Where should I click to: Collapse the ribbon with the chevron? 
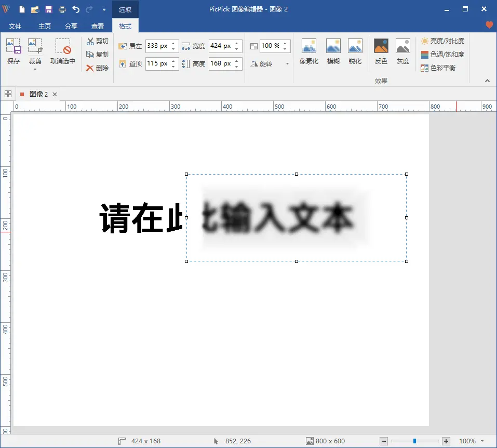pyautogui.click(x=487, y=81)
